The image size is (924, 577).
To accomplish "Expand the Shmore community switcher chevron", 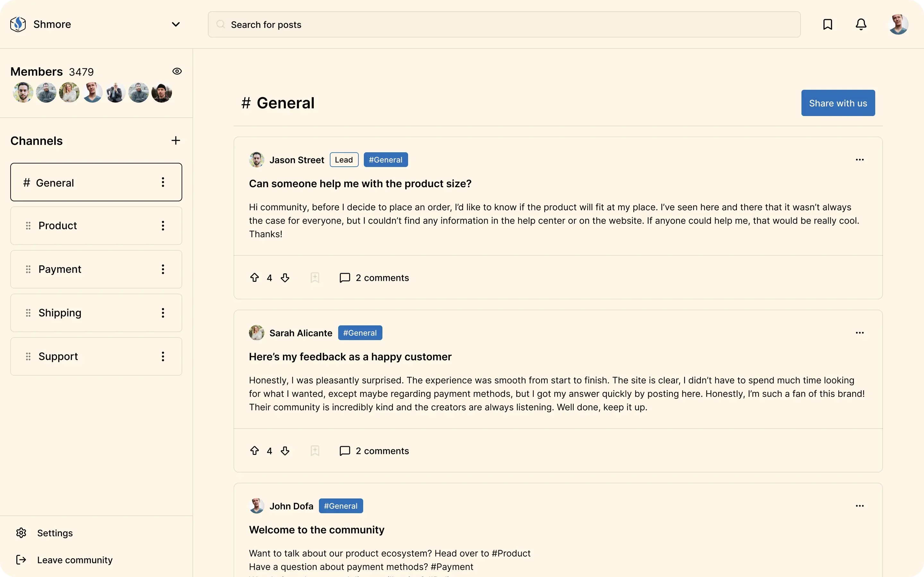I will [175, 24].
